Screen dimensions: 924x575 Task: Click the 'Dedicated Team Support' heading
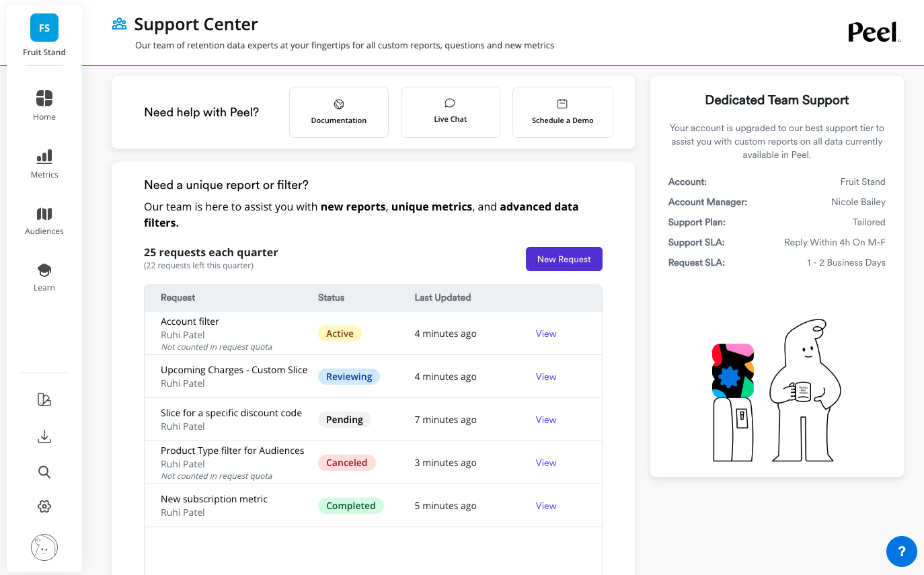777,100
